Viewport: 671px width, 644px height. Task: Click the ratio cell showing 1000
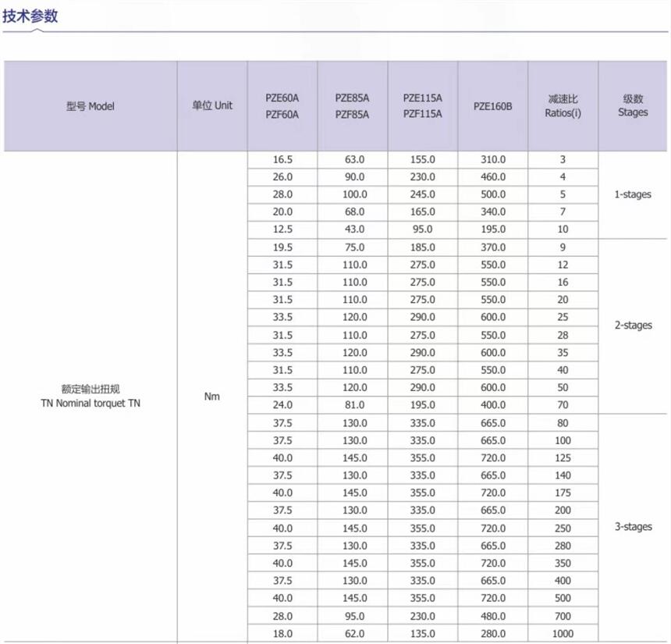[563, 634]
